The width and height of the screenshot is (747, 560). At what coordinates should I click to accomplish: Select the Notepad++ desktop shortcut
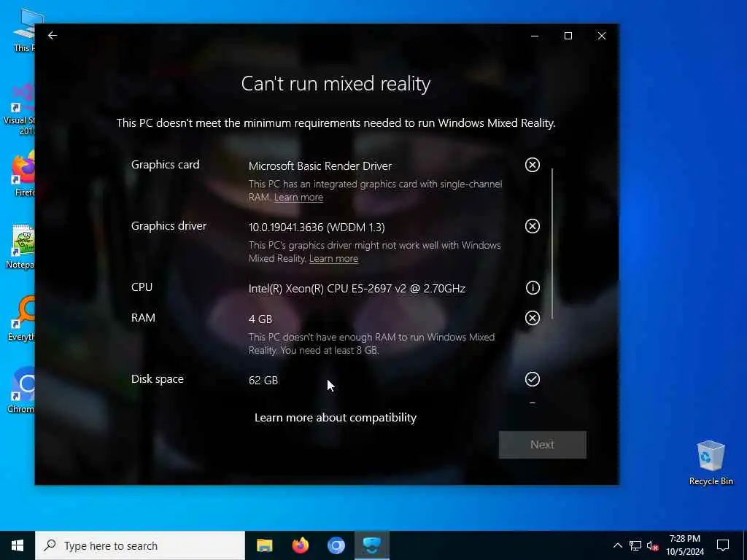point(20,246)
